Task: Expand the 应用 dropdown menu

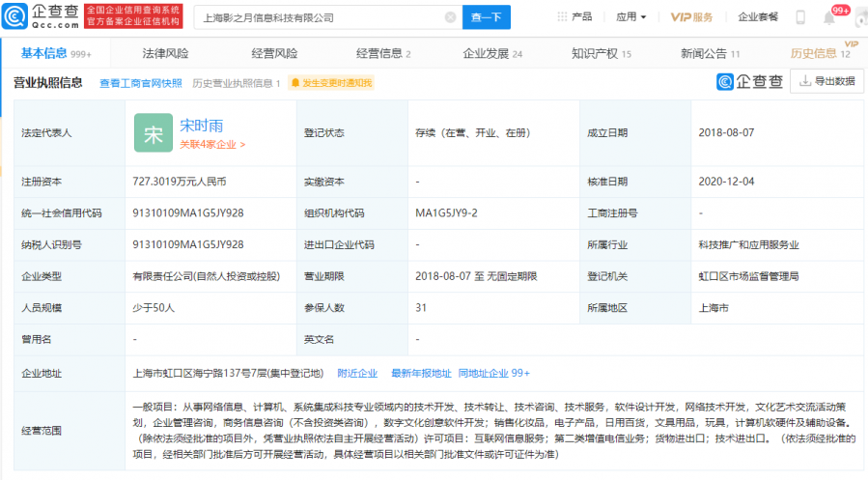Action: (631, 17)
